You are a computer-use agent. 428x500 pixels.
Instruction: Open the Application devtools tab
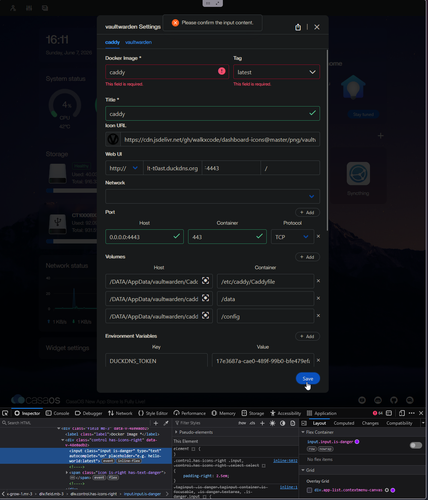pyautogui.click(x=322, y=413)
